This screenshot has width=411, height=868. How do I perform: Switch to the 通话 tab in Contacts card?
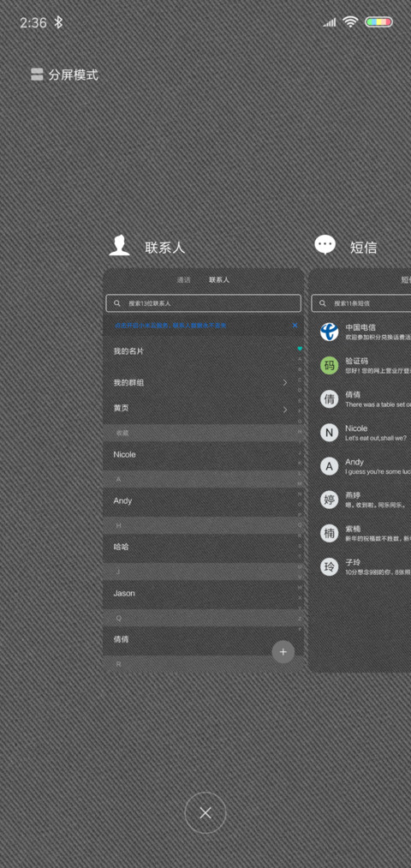tap(183, 280)
